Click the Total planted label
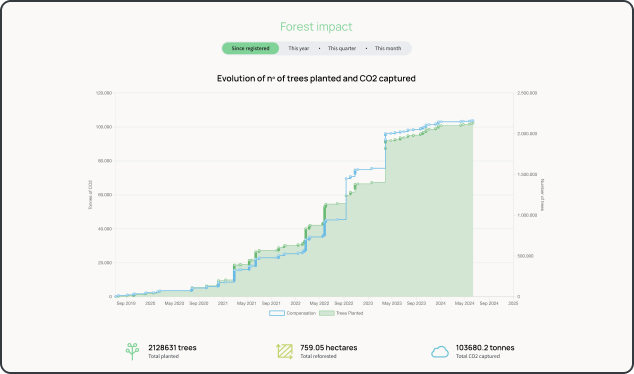Screen dimensions: 634x374 tap(163, 356)
